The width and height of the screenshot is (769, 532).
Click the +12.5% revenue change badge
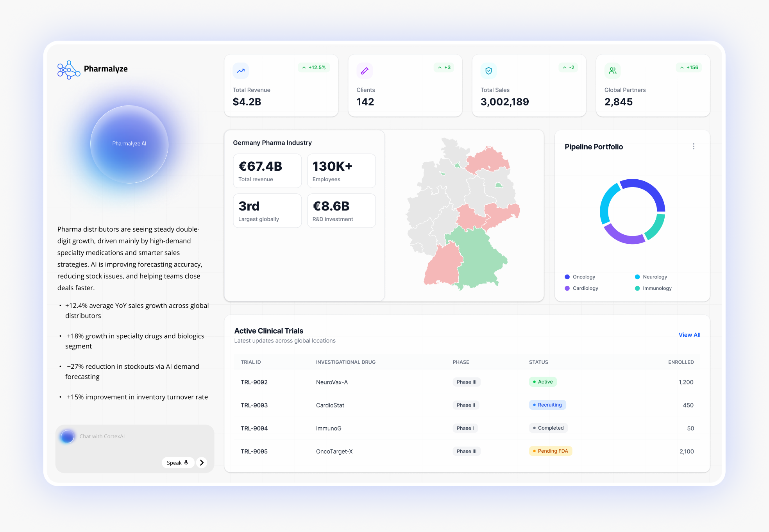(314, 68)
